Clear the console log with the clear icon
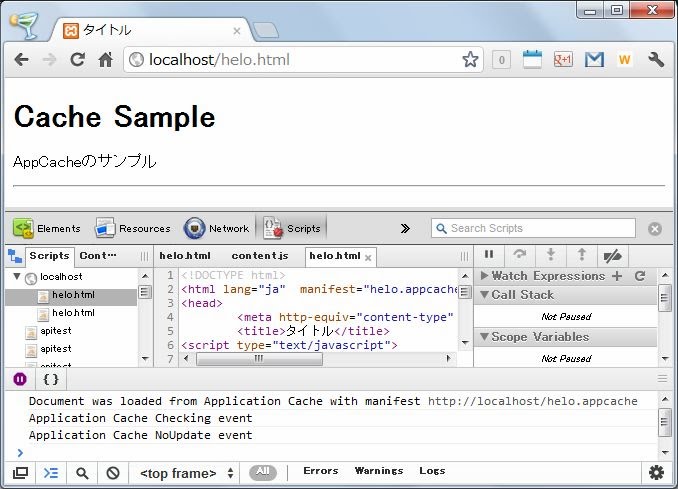Viewport: 678px width, 489px height. [113, 473]
